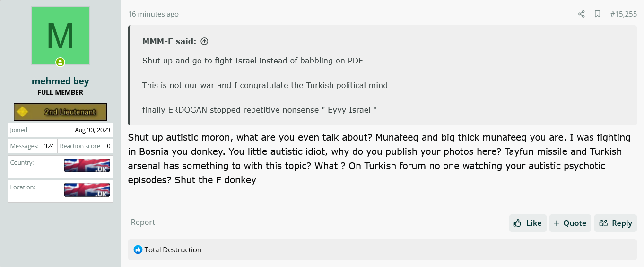Click the blue thumbs-up reaction icon
The image size is (644, 267).
point(138,249)
